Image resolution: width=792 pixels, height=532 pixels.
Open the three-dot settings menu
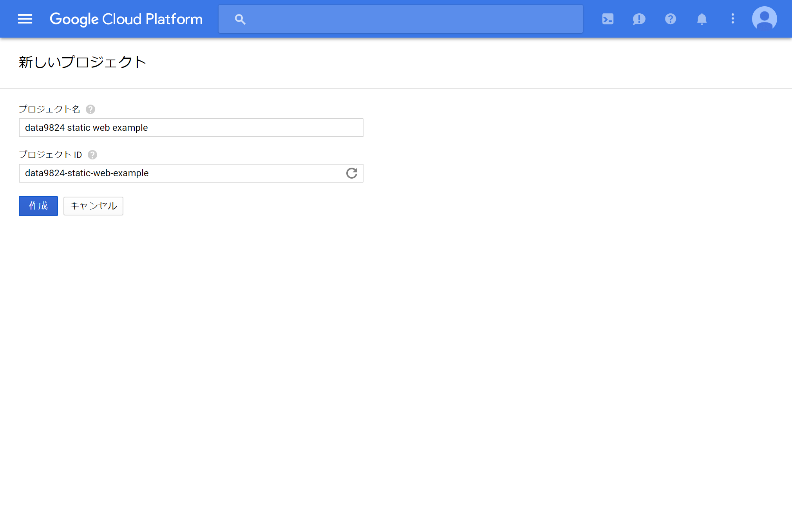click(x=732, y=19)
